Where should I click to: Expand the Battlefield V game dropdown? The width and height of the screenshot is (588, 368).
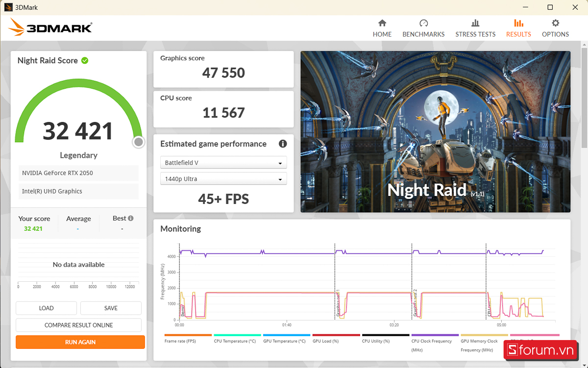(x=223, y=163)
